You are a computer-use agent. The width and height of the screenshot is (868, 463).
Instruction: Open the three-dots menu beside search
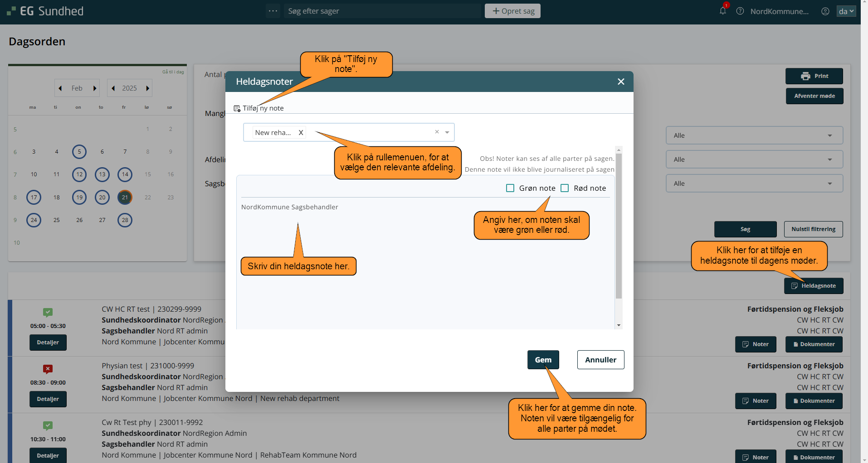[273, 11]
